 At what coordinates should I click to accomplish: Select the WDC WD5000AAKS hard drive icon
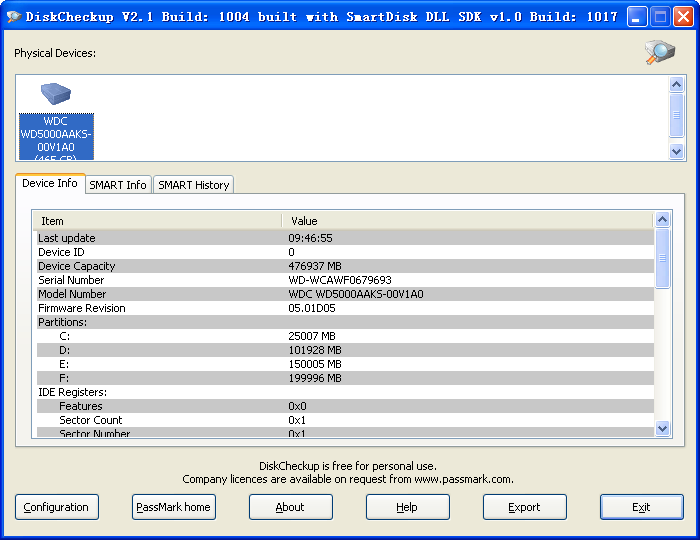(x=56, y=98)
